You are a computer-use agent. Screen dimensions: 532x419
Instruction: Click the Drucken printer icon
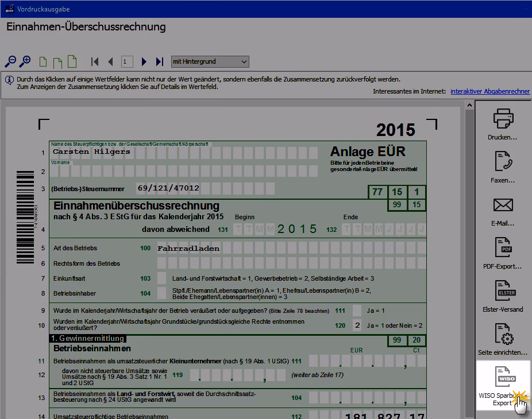(503, 118)
